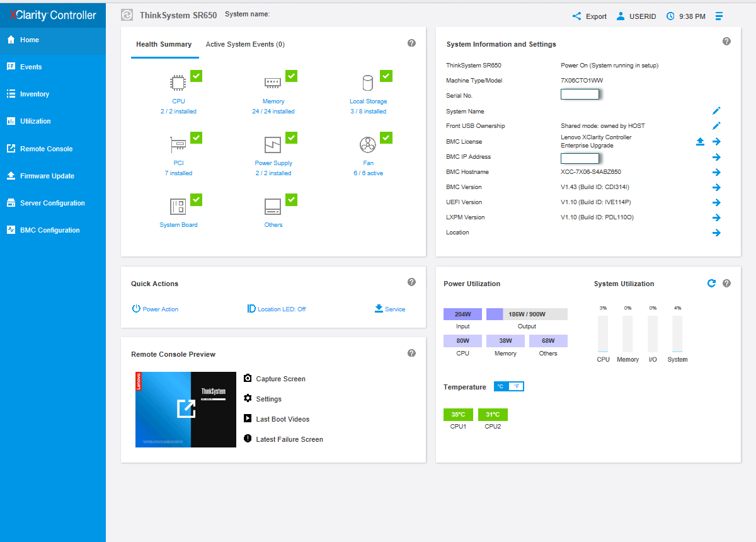The height and width of the screenshot is (542, 756).
Task: Open Remote Console in the sidebar
Action: tap(53, 149)
